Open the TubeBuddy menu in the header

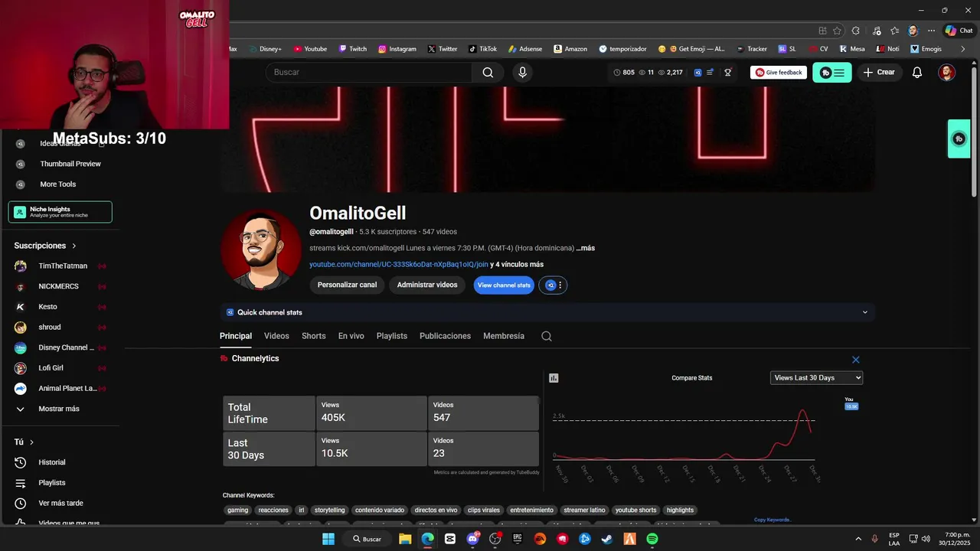click(x=832, y=73)
